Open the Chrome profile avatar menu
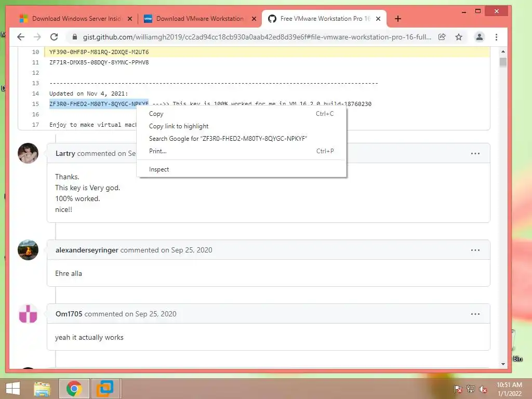Viewport: 532px width, 399px height. point(480,37)
